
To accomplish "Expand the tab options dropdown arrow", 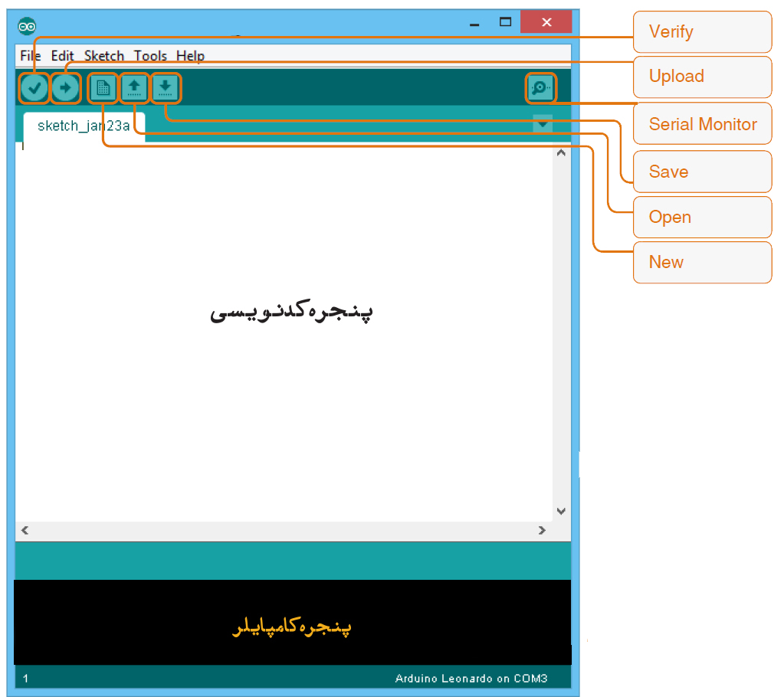I will [x=543, y=123].
